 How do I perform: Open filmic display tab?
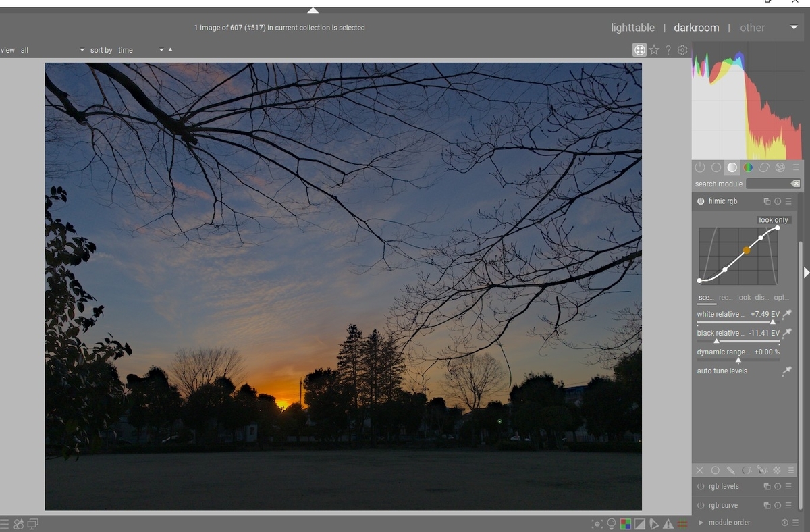click(762, 298)
